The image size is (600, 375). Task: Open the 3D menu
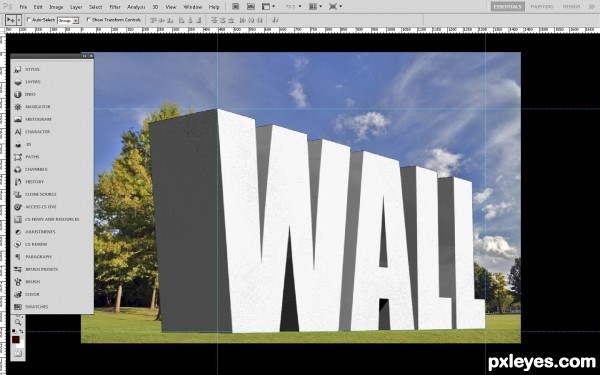155,7
